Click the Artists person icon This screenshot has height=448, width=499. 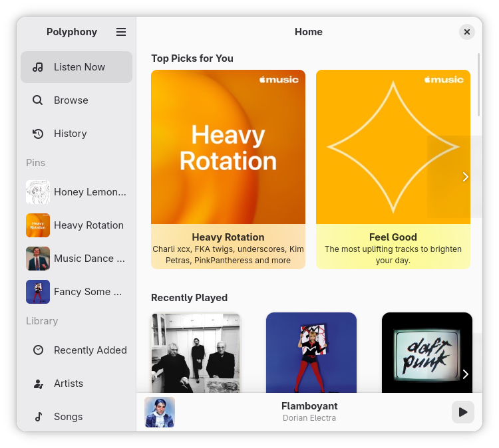pos(38,384)
